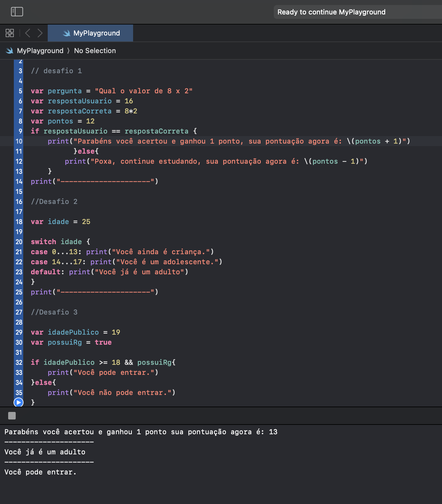Screen dimensions: 442x504
Task: Click console output 'Você pode entrar.'
Action: [40, 472]
